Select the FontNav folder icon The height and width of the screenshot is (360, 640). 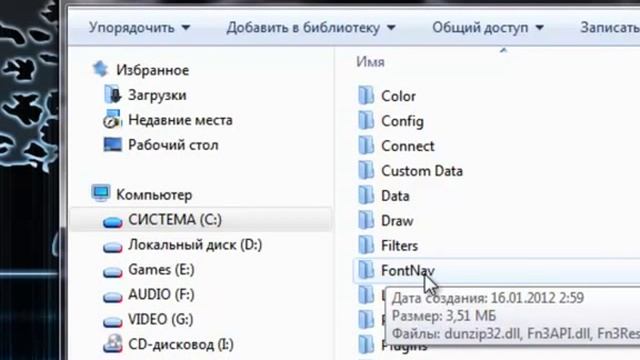click(366, 270)
